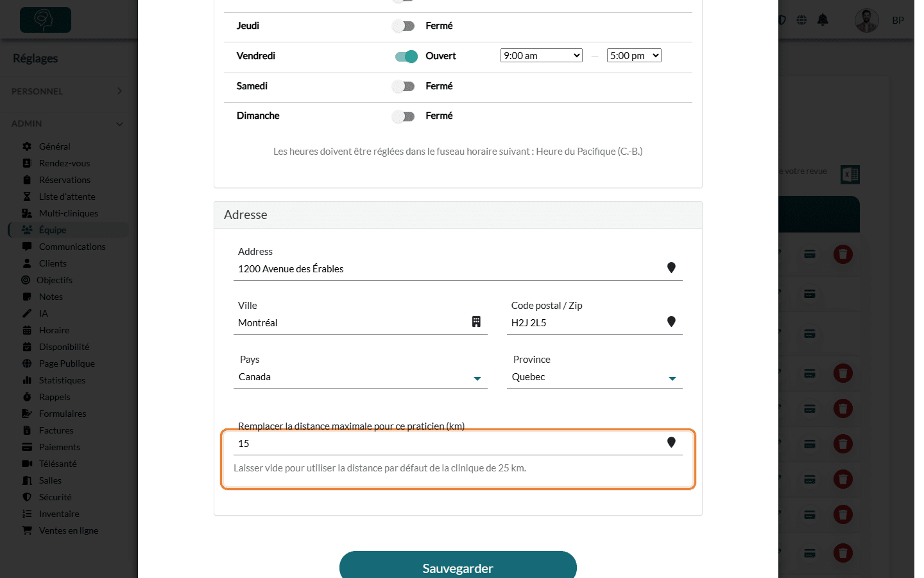Open Liste d'attente in sidebar
This screenshot has height=578, width=924.
[x=67, y=197]
